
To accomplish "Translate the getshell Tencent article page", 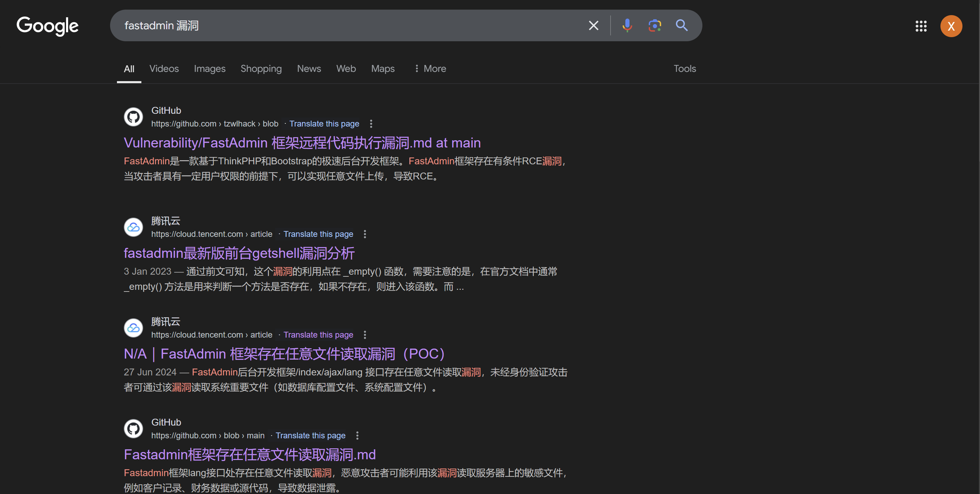I will [x=318, y=234].
